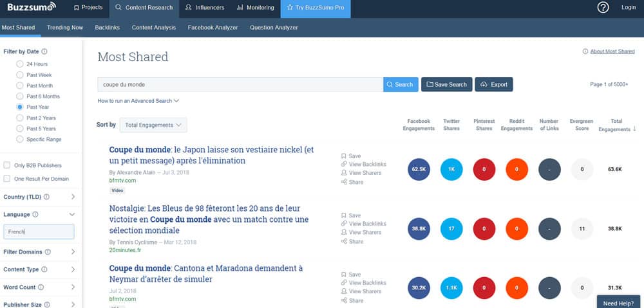Open the 20minutes.fr domain link
Screen dimensions: 644x308
pyautogui.click(x=126, y=250)
